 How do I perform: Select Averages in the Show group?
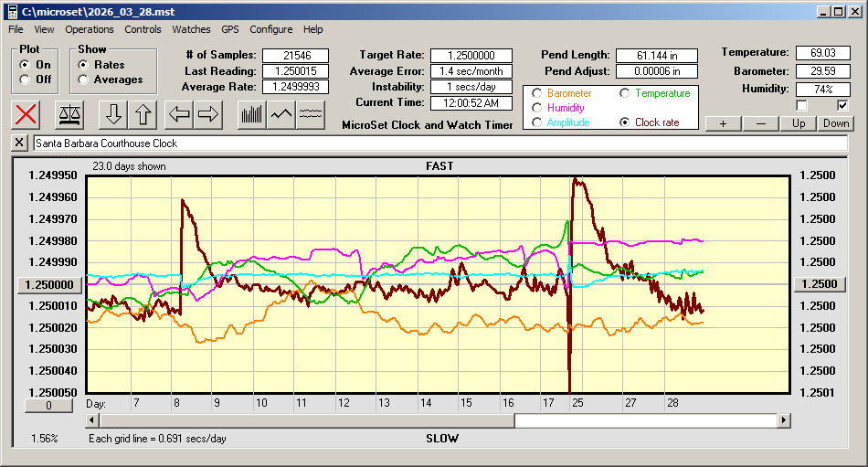(83, 80)
